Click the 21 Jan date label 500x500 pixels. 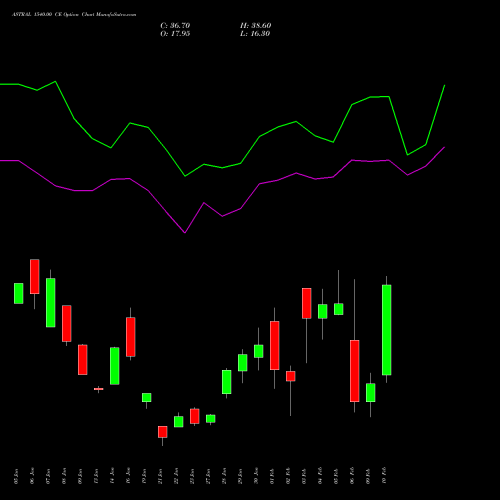pos(160,476)
